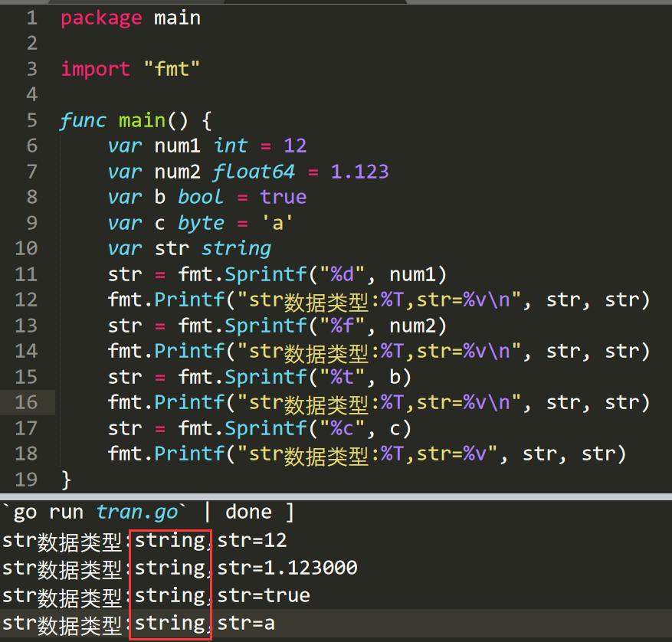This screenshot has width=672, height=642.
Task: Click the 'true' literal on line 8
Action: tap(283, 198)
